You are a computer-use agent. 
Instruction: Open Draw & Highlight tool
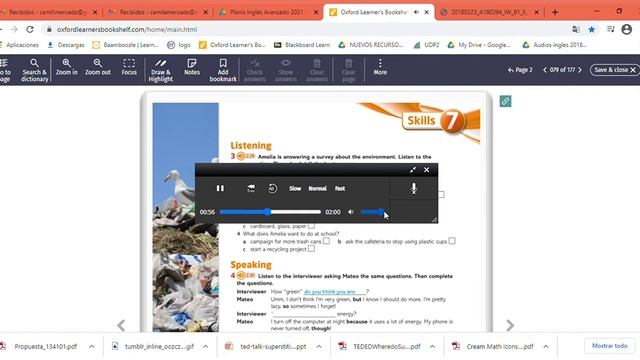[160, 70]
